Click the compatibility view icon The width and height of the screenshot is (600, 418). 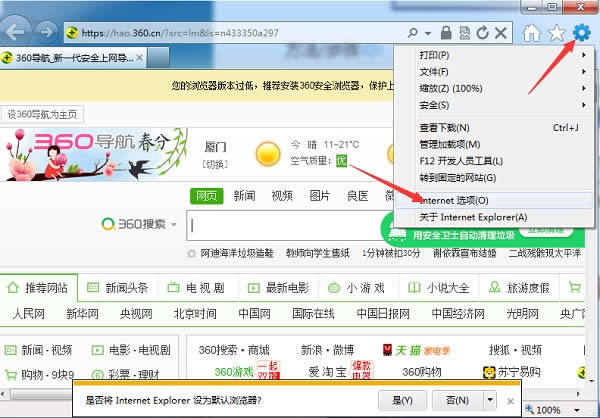465,33
